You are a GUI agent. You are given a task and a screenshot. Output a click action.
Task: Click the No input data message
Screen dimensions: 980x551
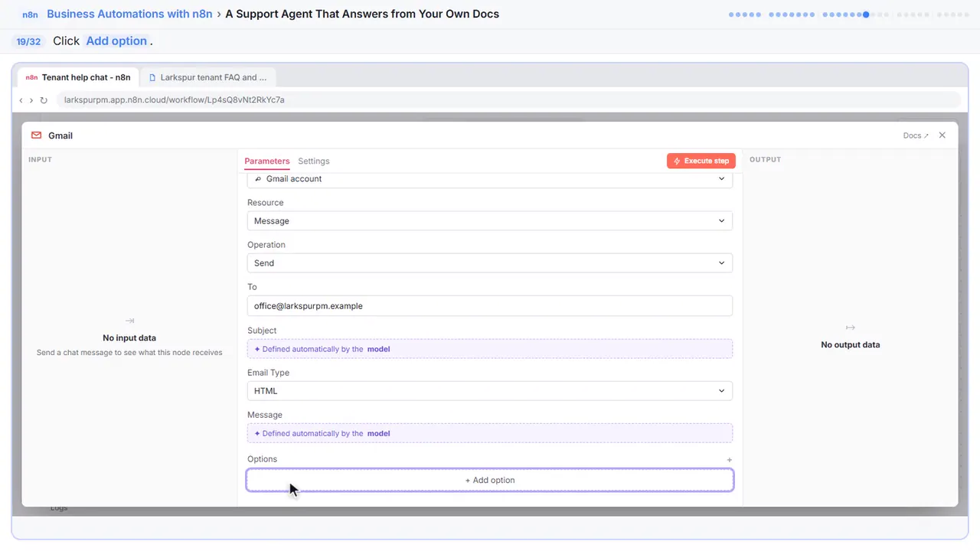[x=129, y=338]
